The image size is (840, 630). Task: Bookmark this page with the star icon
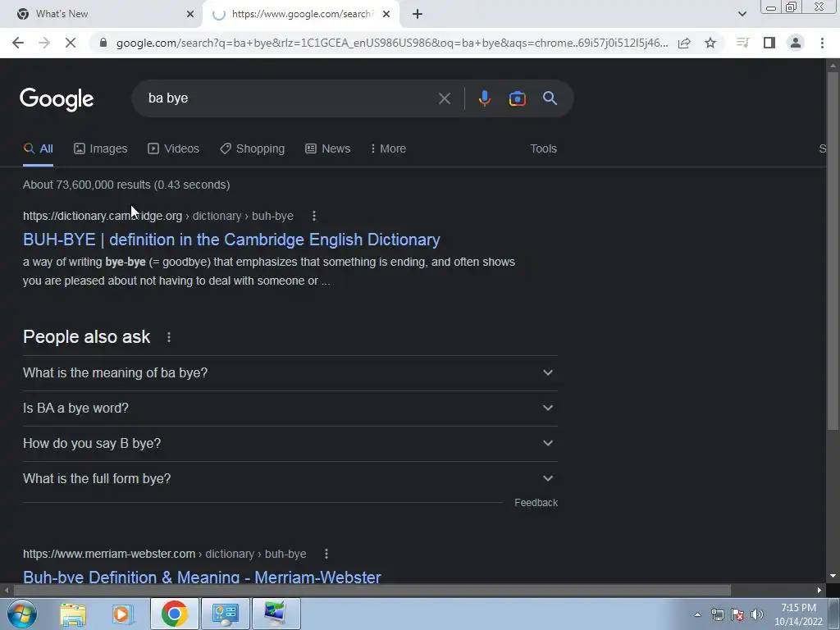710,43
